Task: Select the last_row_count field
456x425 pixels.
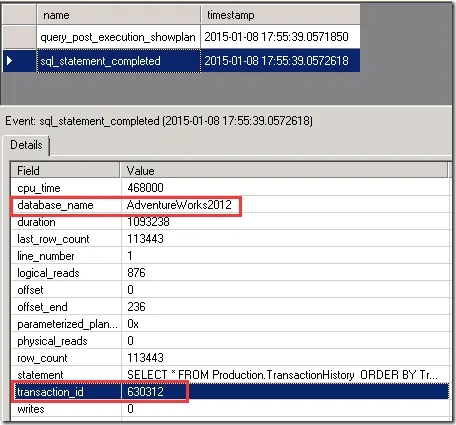Action: (53, 239)
